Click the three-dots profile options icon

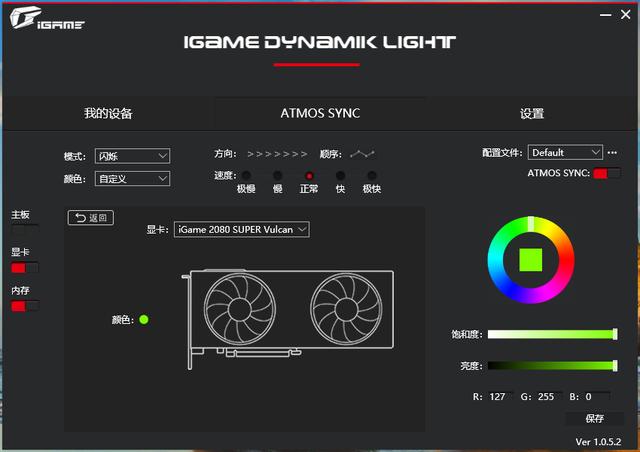pyautogui.click(x=612, y=153)
